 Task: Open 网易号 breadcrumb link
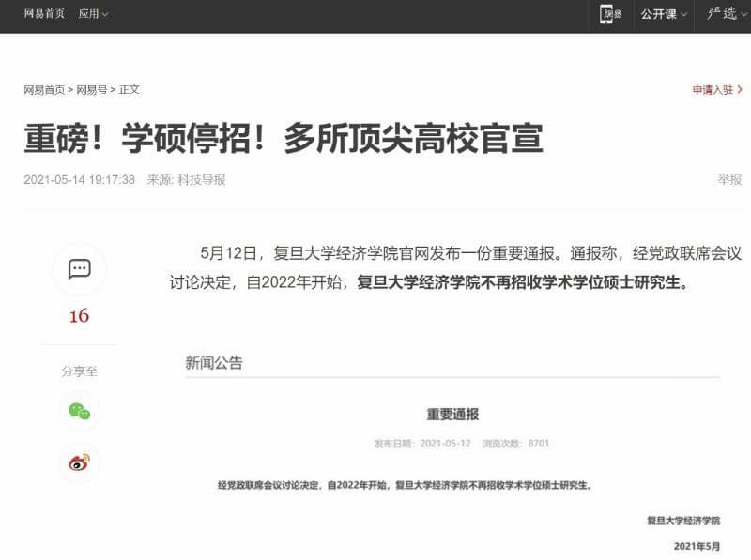tap(92, 90)
